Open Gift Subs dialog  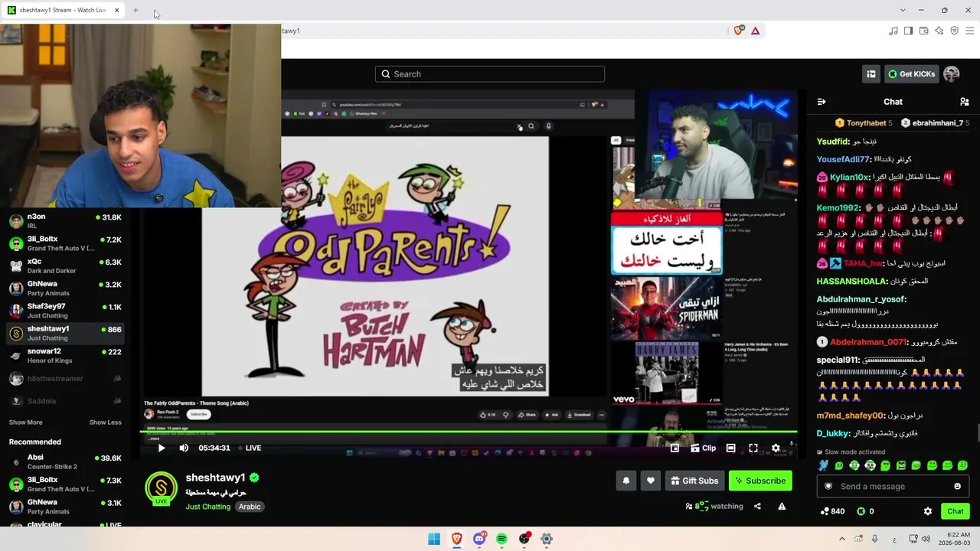(694, 481)
